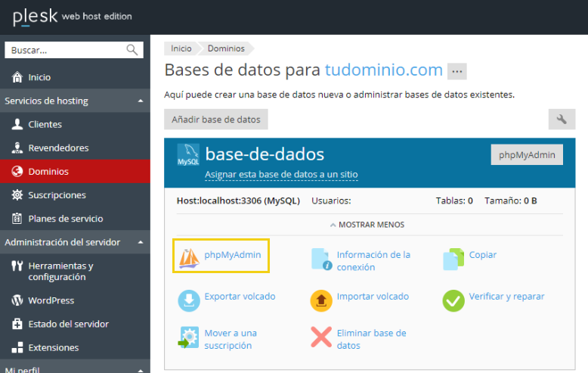Click the Host:localhost:3306 (MySQL) text

tap(238, 200)
